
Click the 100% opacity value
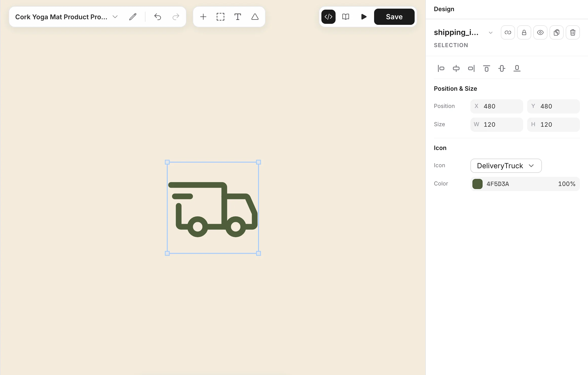pos(567,184)
